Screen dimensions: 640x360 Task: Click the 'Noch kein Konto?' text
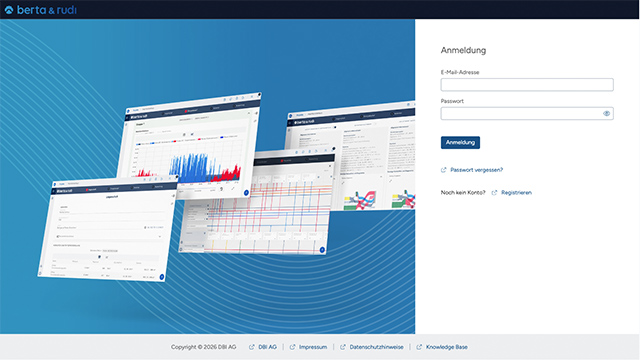(463, 193)
